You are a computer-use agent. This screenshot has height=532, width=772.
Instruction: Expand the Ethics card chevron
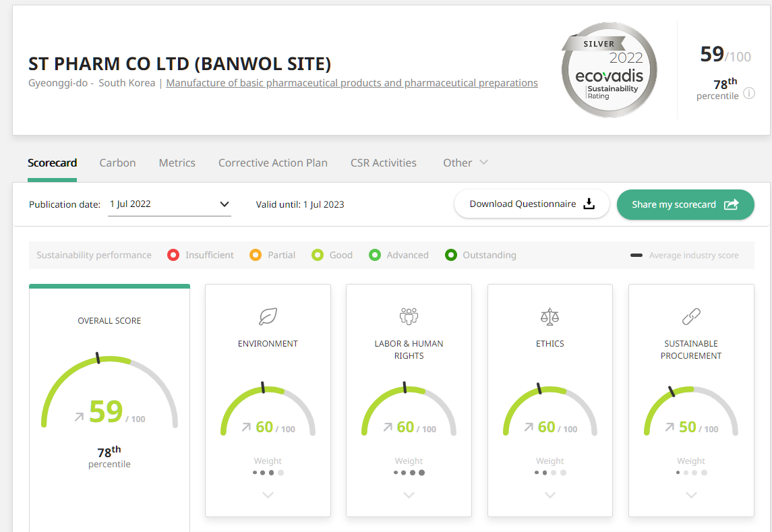coord(550,495)
